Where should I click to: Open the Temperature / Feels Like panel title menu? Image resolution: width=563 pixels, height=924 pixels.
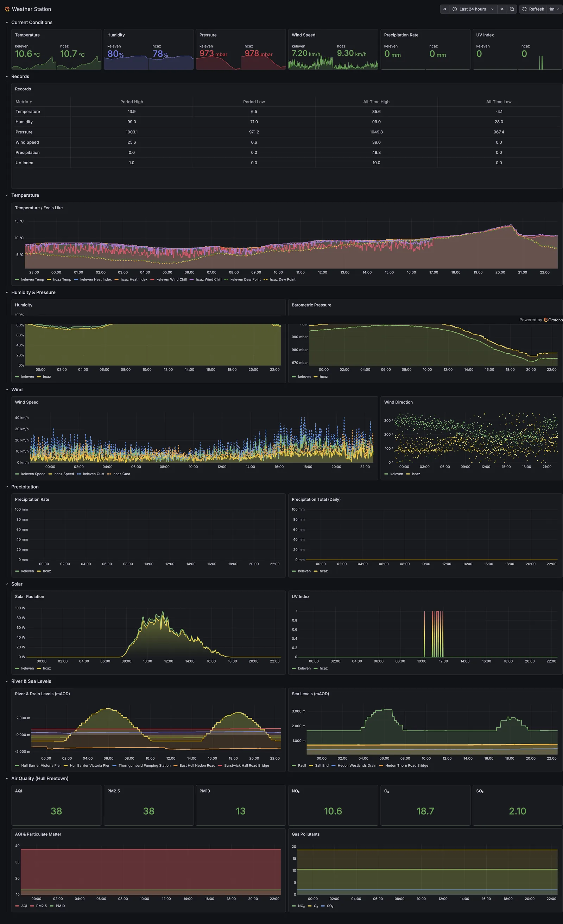39,208
